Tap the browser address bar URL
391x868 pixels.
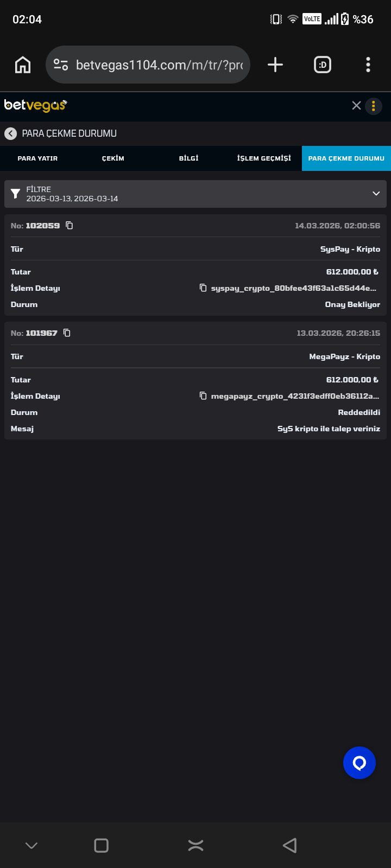(159, 65)
